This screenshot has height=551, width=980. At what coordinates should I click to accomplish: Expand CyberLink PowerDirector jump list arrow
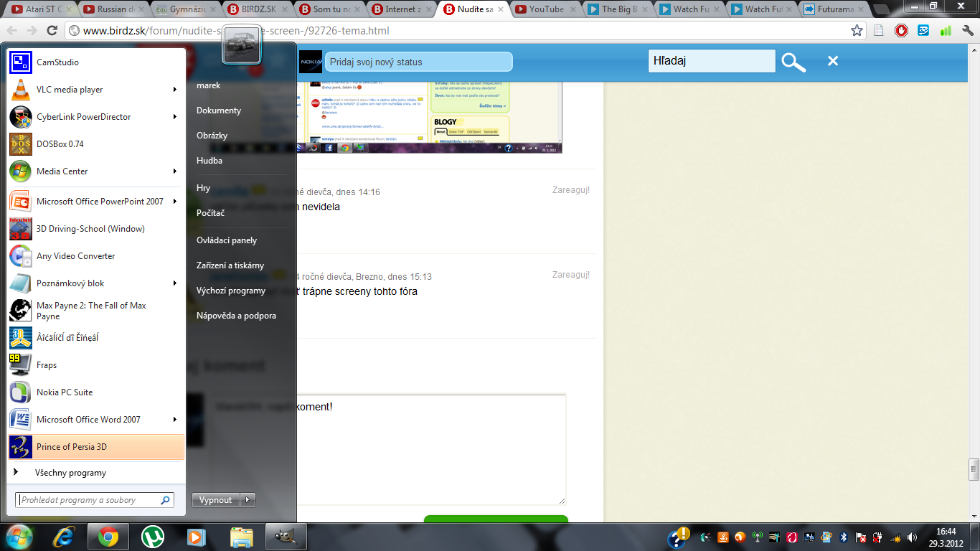pos(175,117)
